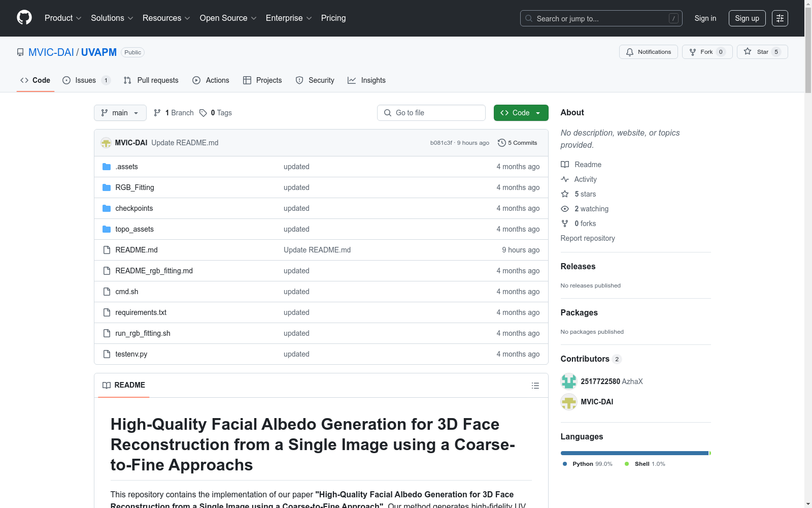The height and width of the screenshot is (508, 812).
Task: Star the UVAPM repository
Action: point(762,52)
